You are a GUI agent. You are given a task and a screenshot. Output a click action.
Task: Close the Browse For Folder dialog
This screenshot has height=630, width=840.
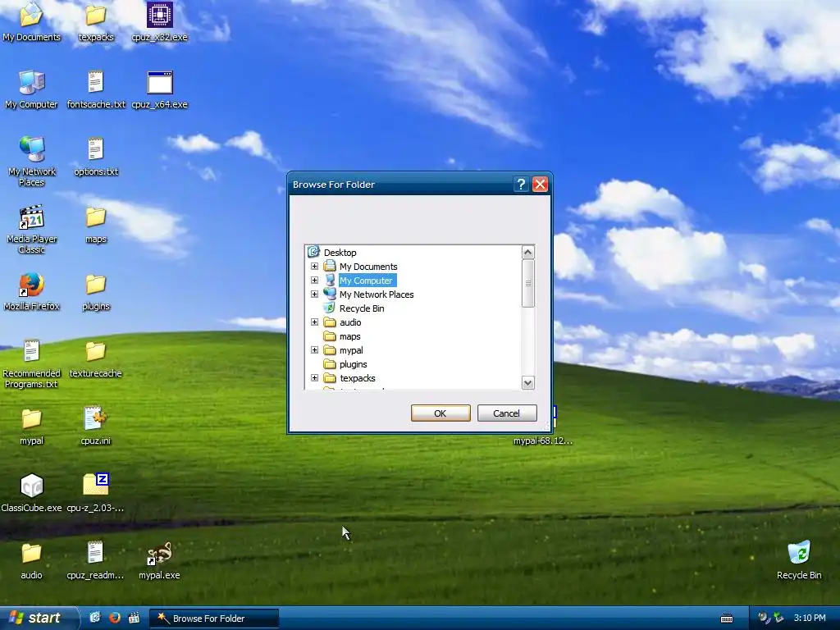pos(540,185)
